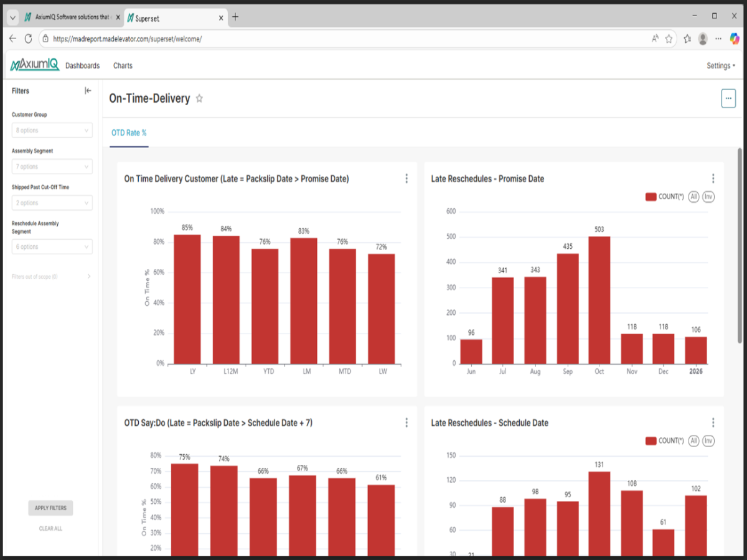Click the Clear All filters link
Screen dimensions: 747x560
click(x=50, y=529)
